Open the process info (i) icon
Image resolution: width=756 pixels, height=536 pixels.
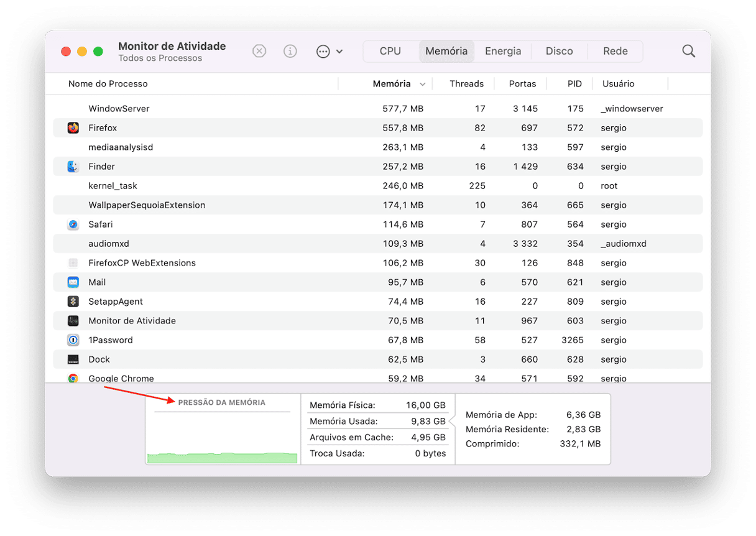click(290, 52)
